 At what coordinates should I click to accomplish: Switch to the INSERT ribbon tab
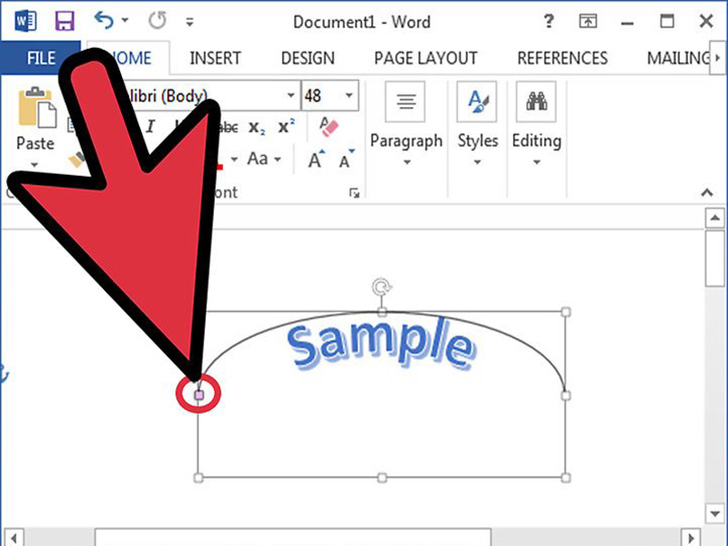pyautogui.click(x=215, y=58)
